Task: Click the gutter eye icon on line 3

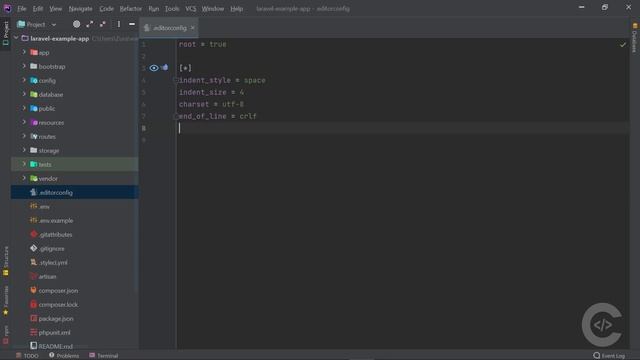Action: [x=154, y=68]
